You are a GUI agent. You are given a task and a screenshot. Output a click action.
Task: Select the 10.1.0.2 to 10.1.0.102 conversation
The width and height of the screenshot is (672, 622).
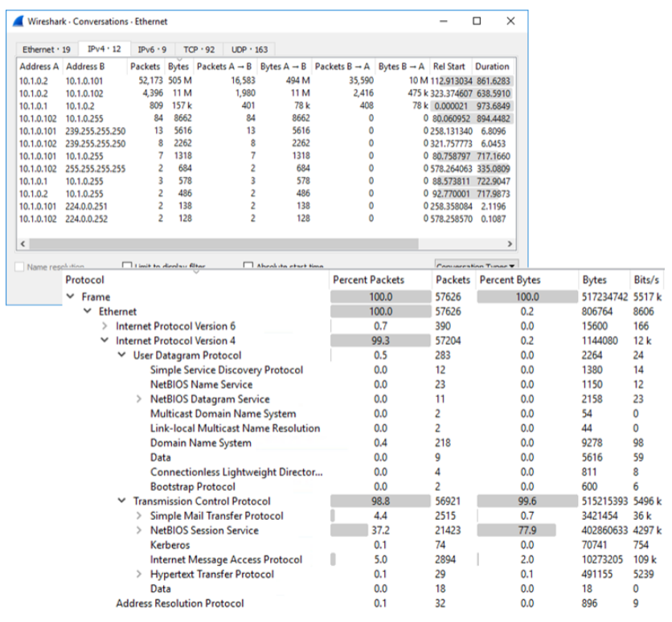tap(266, 93)
